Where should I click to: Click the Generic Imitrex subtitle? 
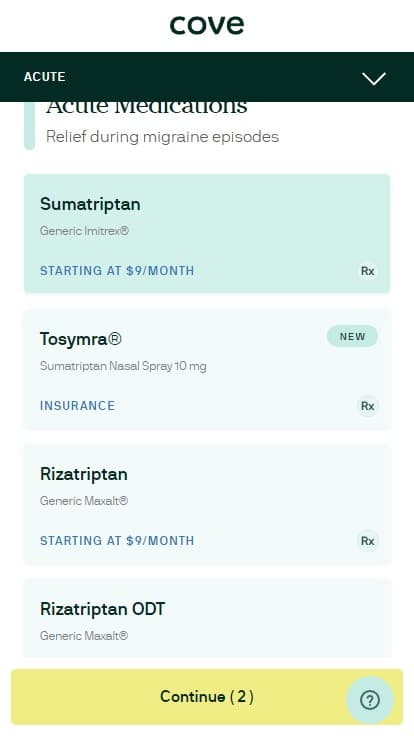click(84, 231)
